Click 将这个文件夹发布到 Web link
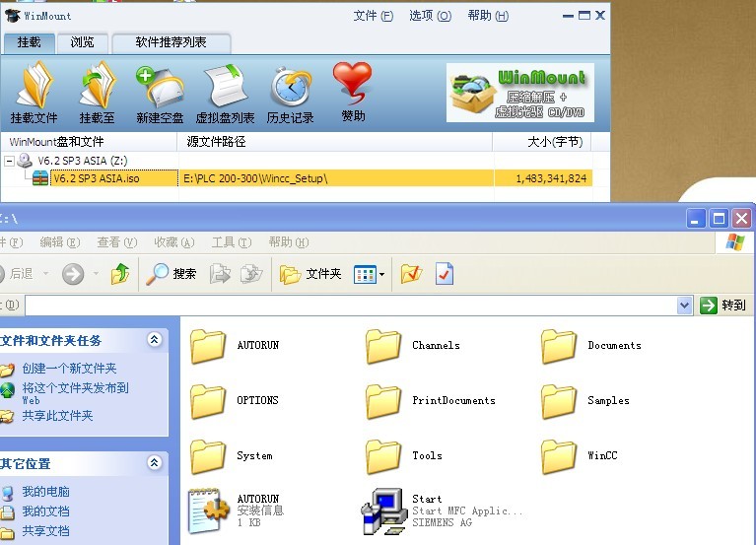The height and width of the screenshot is (545, 756). pos(75,392)
